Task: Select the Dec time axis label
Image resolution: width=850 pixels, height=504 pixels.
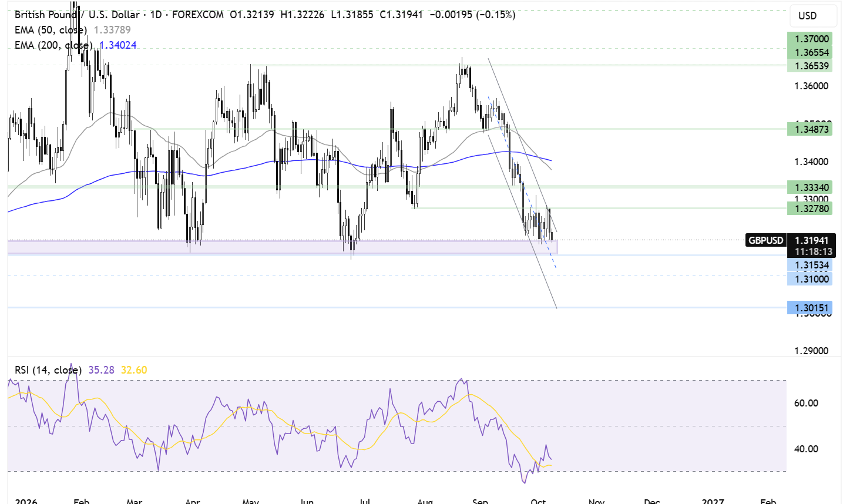Action: (x=651, y=500)
